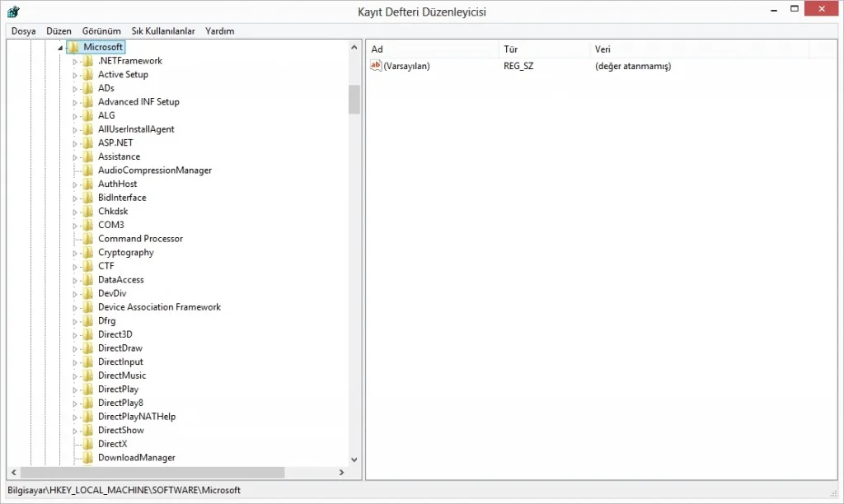The width and height of the screenshot is (844, 504).
Task: Click the status bar registry path
Action: coord(124,490)
